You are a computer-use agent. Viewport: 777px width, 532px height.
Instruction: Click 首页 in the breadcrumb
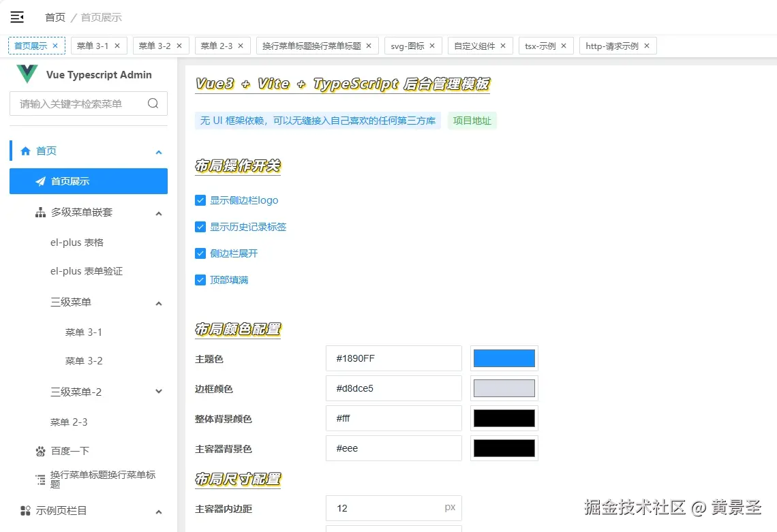55,17
